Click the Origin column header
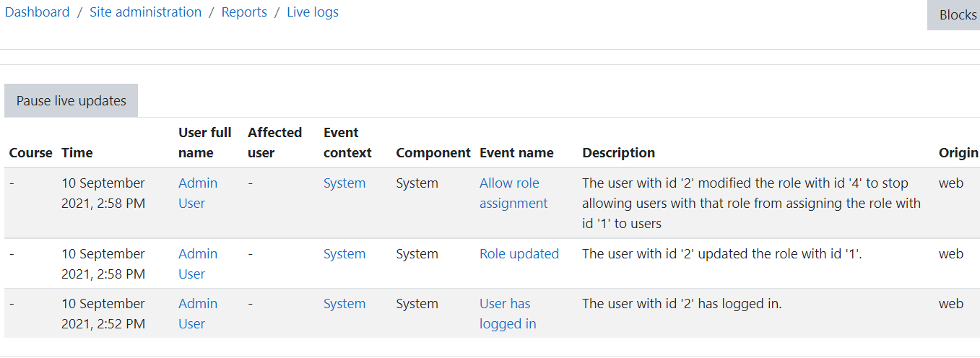Image resolution: width=980 pixels, height=358 pixels. (x=958, y=153)
